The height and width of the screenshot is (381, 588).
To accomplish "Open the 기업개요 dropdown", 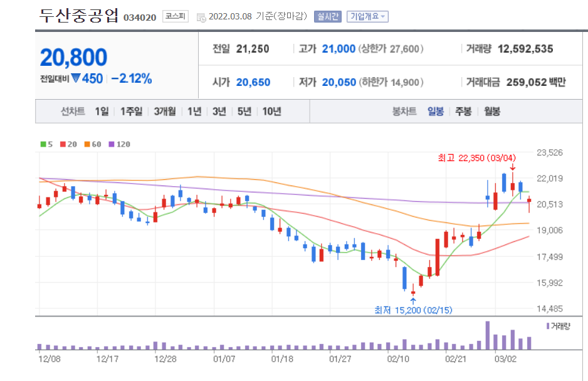I will click(367, 16).
